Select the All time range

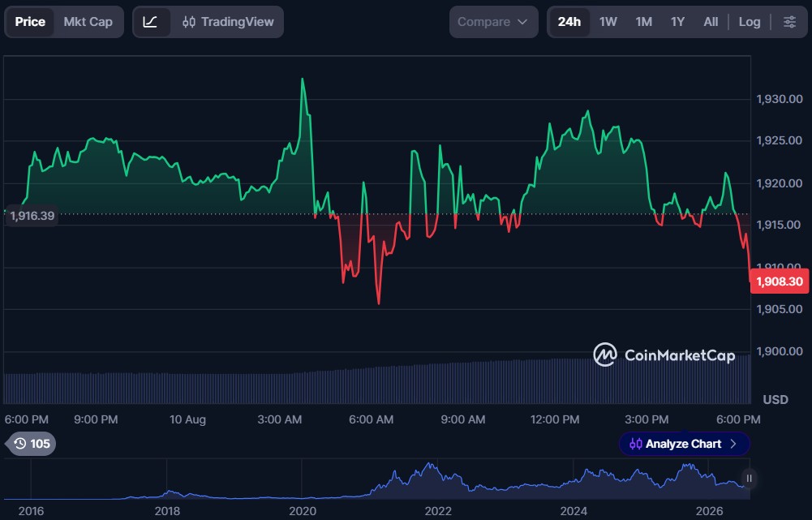[x=711, y=22]
